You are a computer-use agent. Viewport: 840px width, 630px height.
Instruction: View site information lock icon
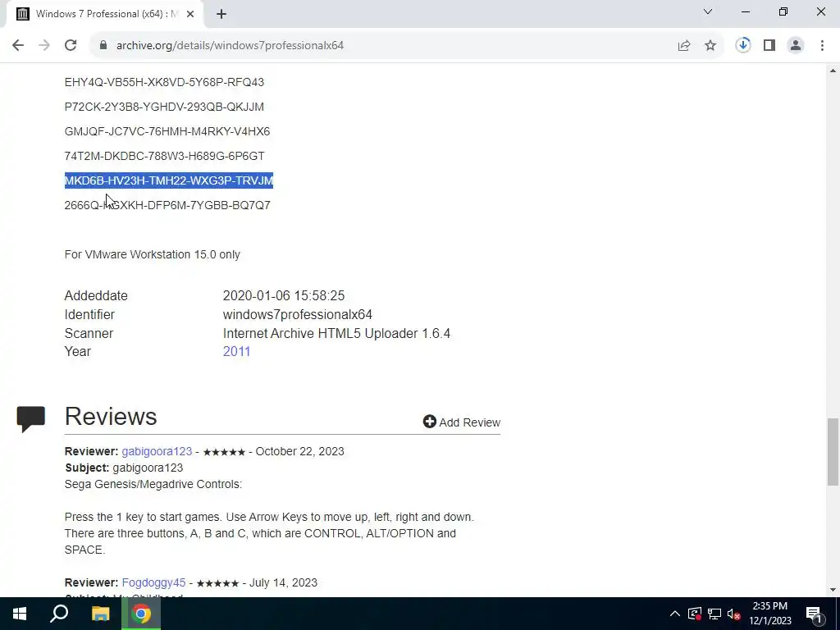(103, 46)
